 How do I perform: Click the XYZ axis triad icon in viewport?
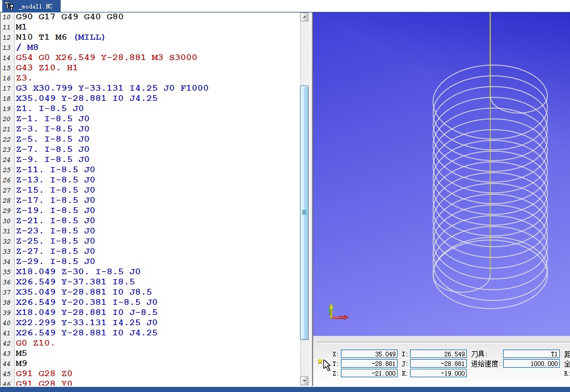(338, 312)
